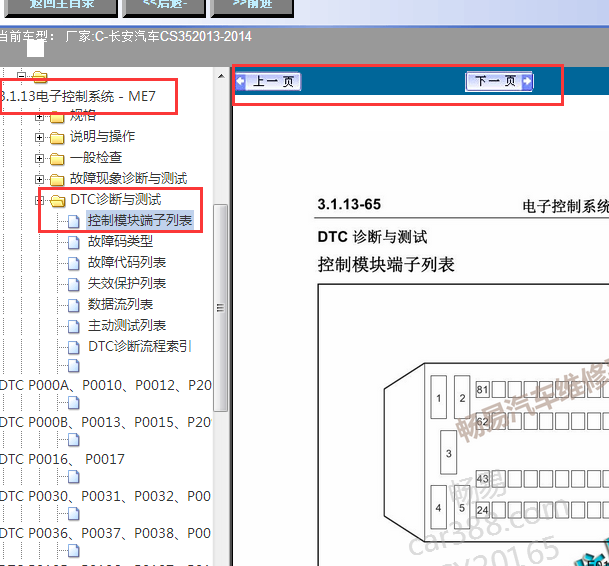The width and height of the screenshot is (609, 566).
Task: Open DTC P0016、P0017 entry
Action: [x=62, y=459]
